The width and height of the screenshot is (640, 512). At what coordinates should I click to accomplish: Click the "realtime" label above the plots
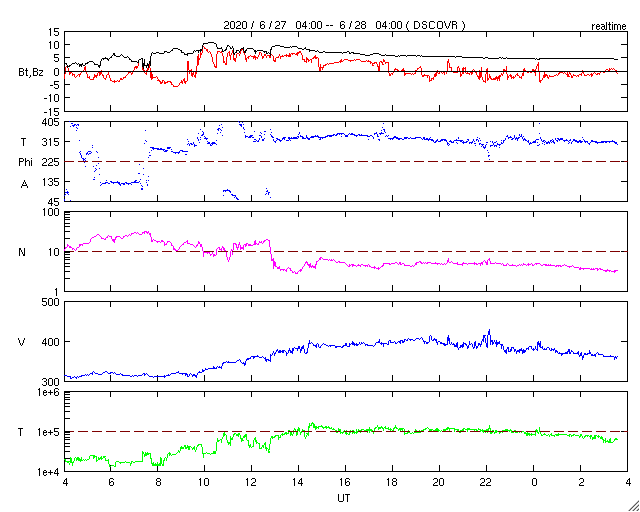coord(609,27)
